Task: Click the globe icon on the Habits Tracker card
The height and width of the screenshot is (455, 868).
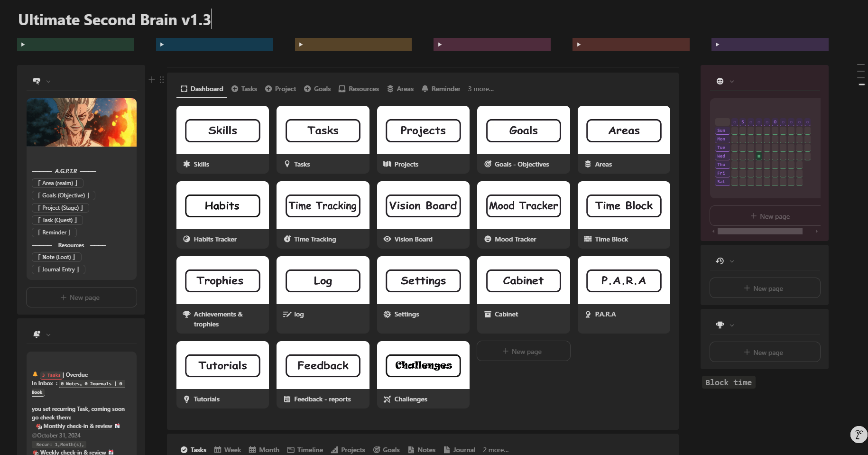Action: click(186, 239)
